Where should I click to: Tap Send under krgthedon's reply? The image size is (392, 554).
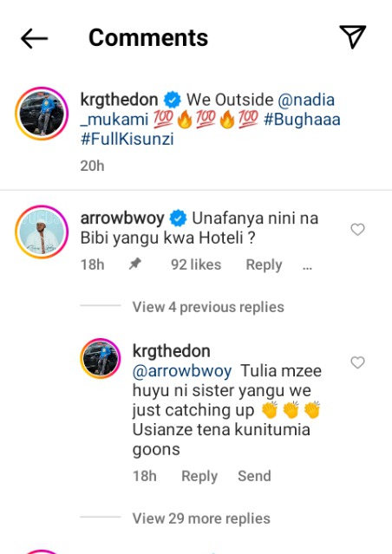coord(254,476)
